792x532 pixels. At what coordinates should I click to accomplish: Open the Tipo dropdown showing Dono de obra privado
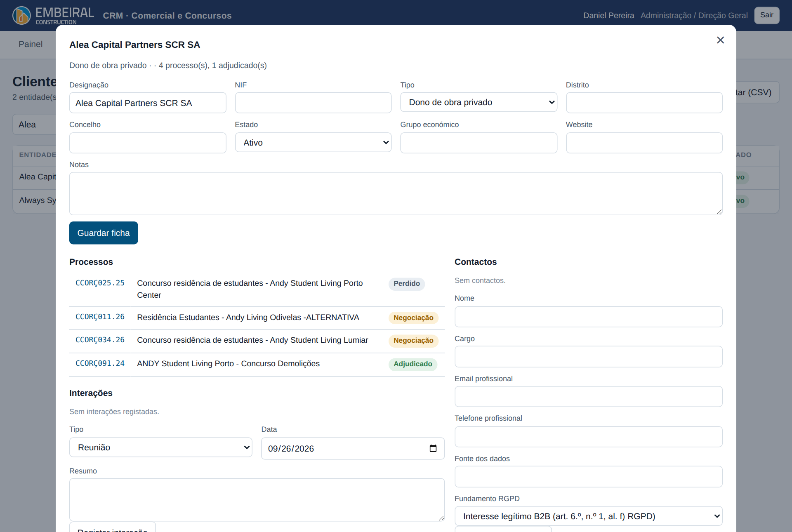tap(478, 102)
